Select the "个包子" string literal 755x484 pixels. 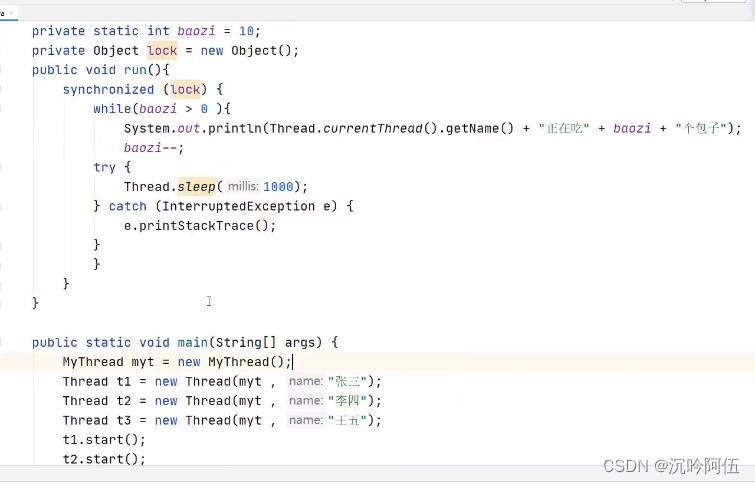click(701, 129)
